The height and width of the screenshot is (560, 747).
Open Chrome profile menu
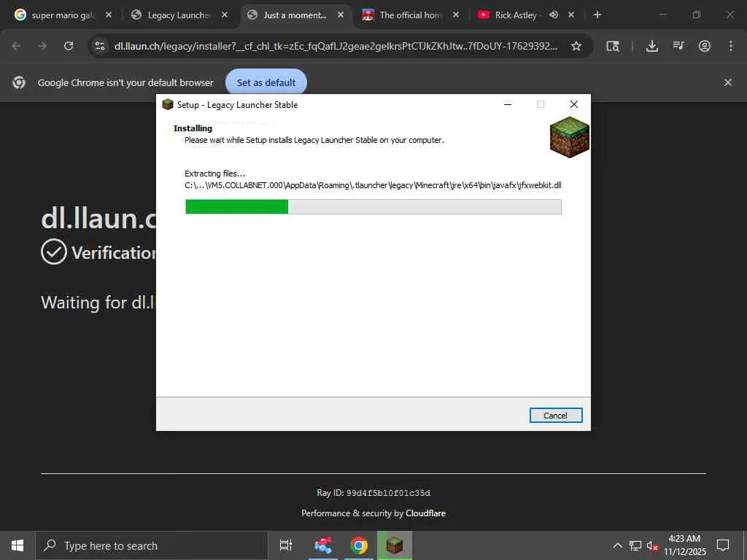click(705, 46)
